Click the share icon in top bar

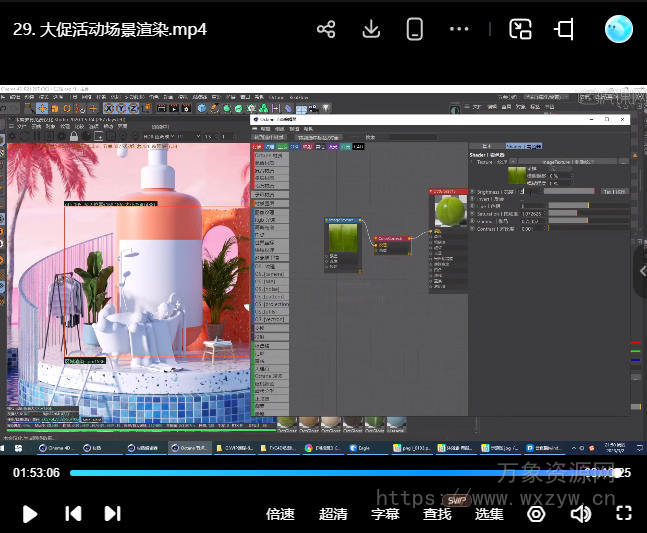click(x=326, y=29)
